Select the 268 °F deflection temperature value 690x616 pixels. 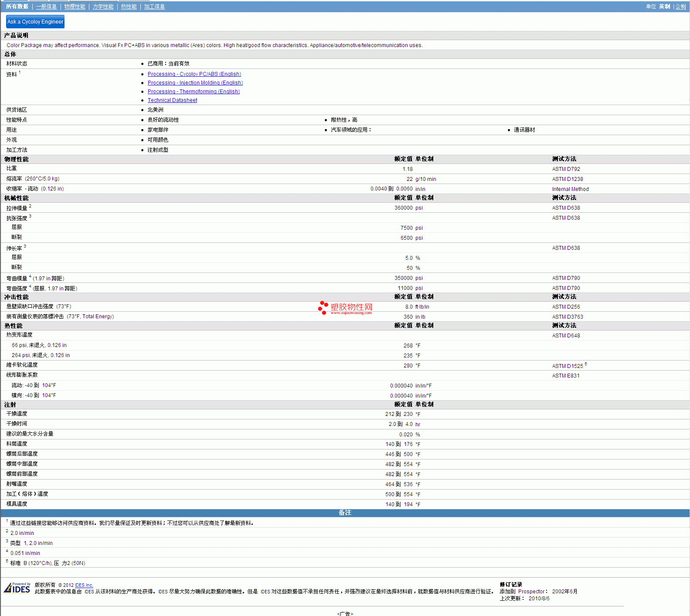pos(412,346)
